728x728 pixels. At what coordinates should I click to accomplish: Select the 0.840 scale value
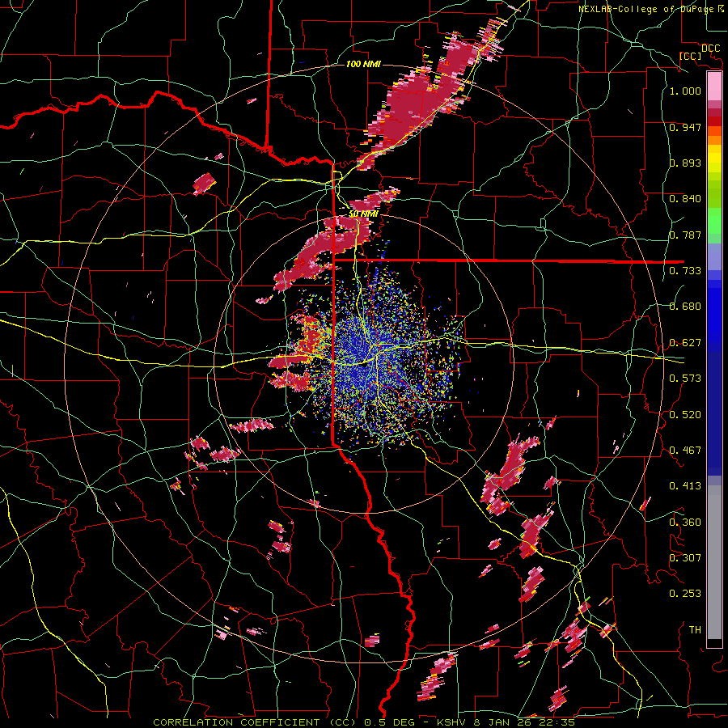[x=685, y=199]
